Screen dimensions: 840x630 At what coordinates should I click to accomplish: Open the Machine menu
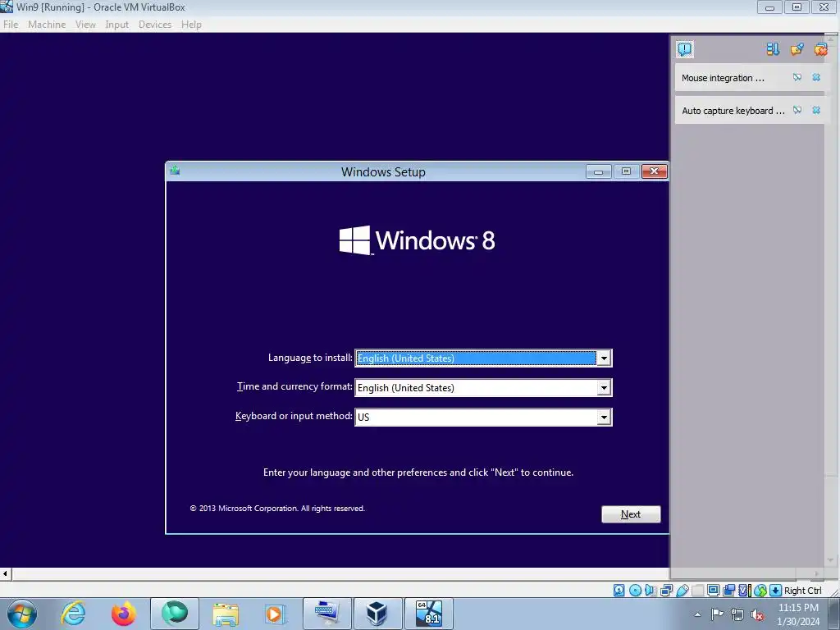pos(47,25)
